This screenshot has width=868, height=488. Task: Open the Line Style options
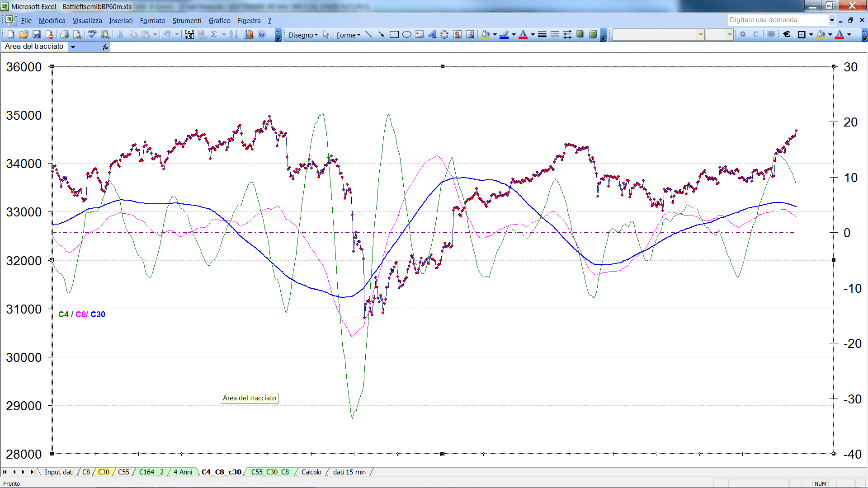542,34
